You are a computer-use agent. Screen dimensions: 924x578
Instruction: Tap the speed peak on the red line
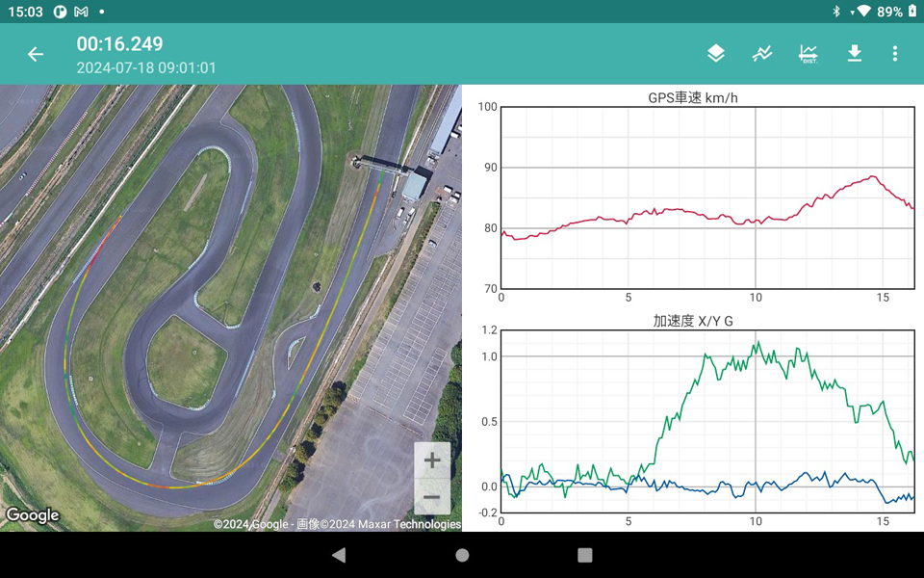872,176
